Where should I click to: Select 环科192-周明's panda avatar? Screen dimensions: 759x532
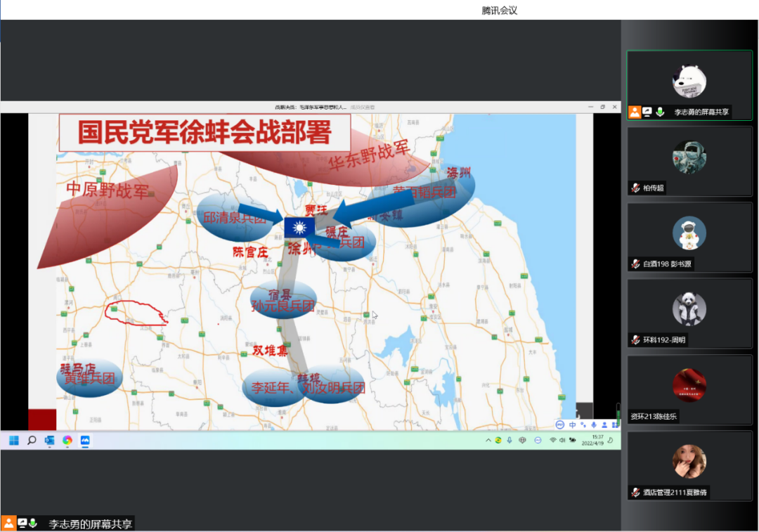click(x=689, y=309)
